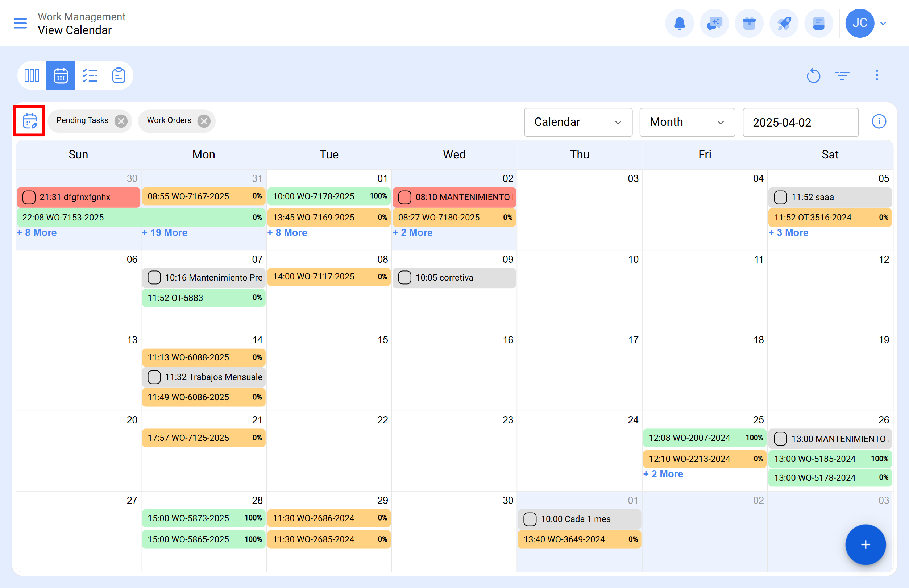The height and width of the screenshot is (588, 909).
Task: Expand + 2 More on Friday 25
Action: tap(663, 474)
